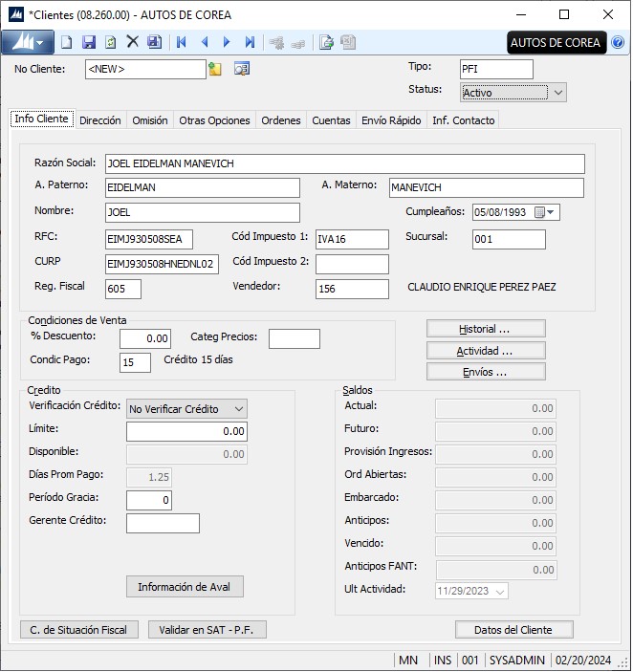This screenshot has width=633, height=672.
Task: Open Información de Aval
Action: [x=185, y=587]
